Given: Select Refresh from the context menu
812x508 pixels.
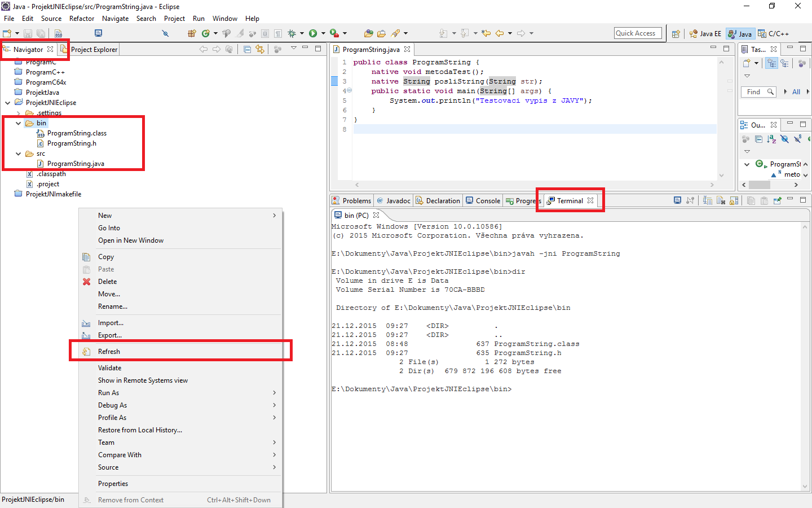Looking at the screenshot, I should pos(110,350).
